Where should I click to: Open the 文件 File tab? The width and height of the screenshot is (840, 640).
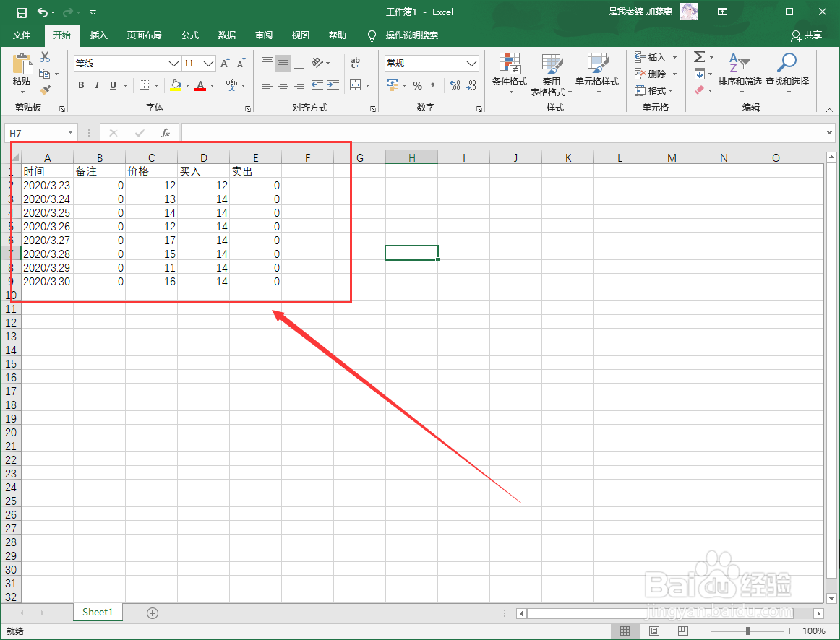click(22, 35)
